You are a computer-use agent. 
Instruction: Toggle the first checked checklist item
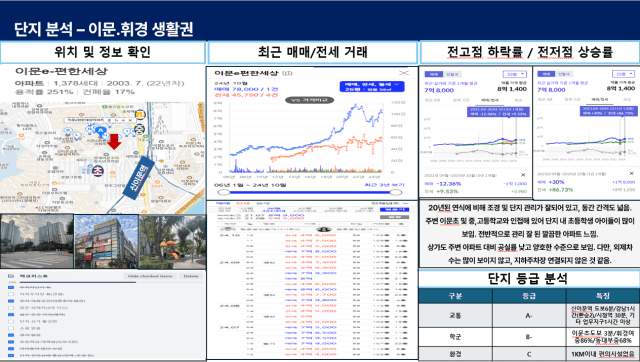[11, 287]
